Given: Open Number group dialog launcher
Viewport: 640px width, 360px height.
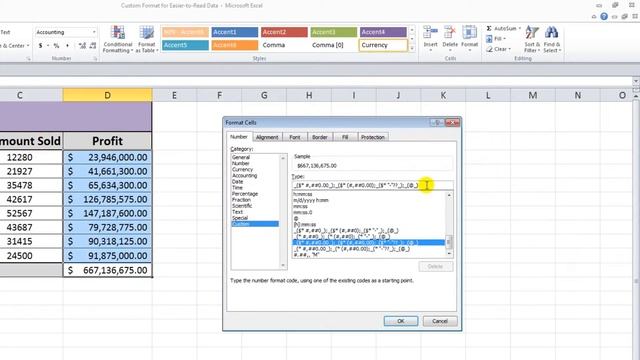Looking at the screenshot, I should 95,59.
